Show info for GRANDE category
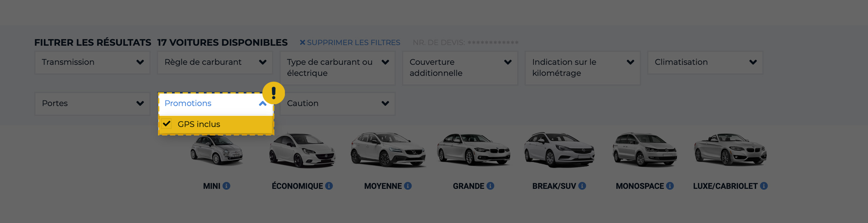 click(x=490, y=186)
